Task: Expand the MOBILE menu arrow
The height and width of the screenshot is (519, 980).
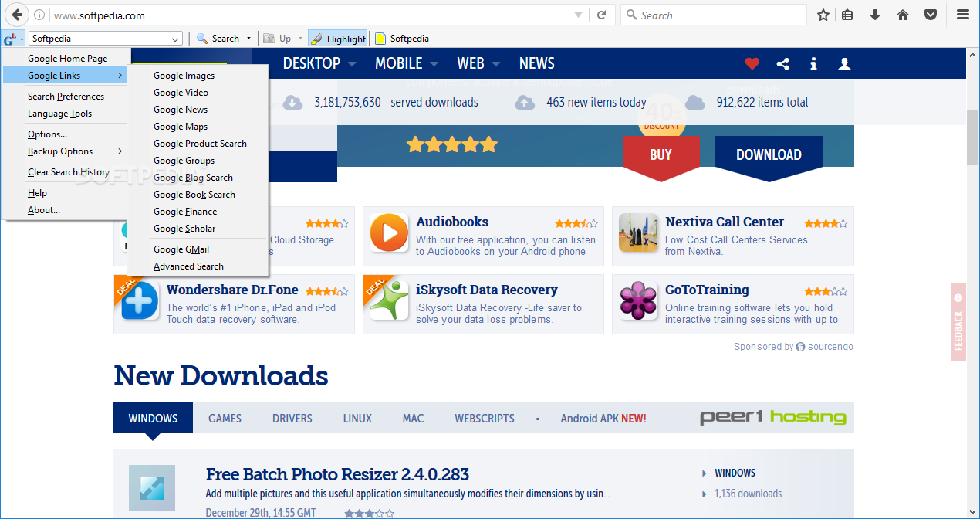Action: (x=434, y=64)
